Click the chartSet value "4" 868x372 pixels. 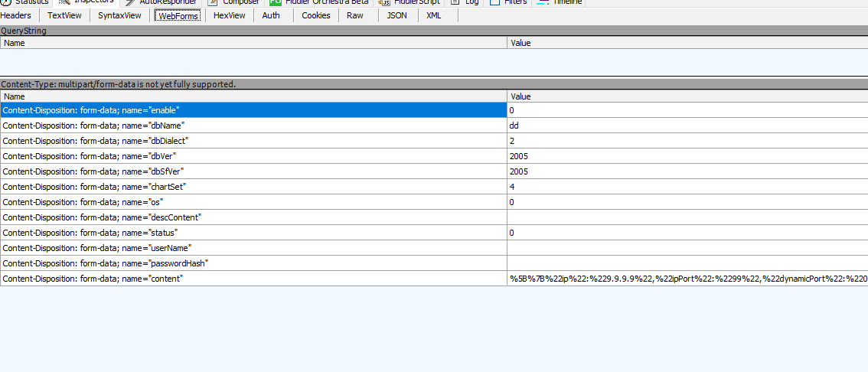(511, 187)
